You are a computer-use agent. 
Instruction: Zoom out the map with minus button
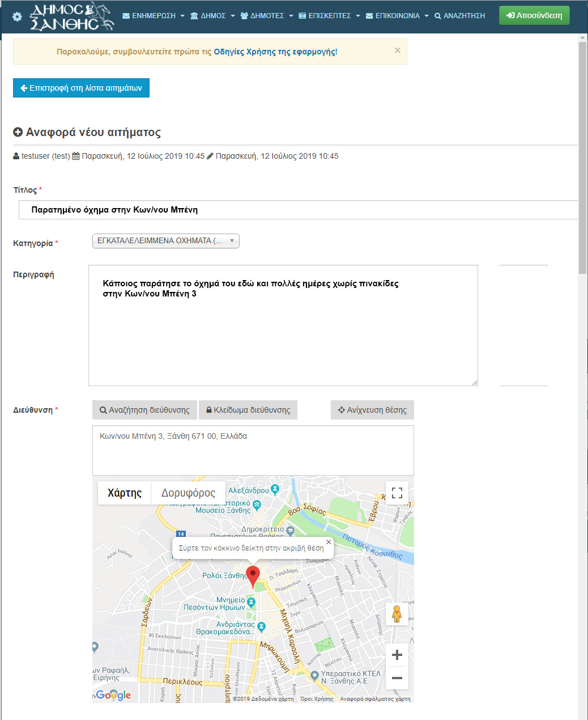(x=397, y=678)
